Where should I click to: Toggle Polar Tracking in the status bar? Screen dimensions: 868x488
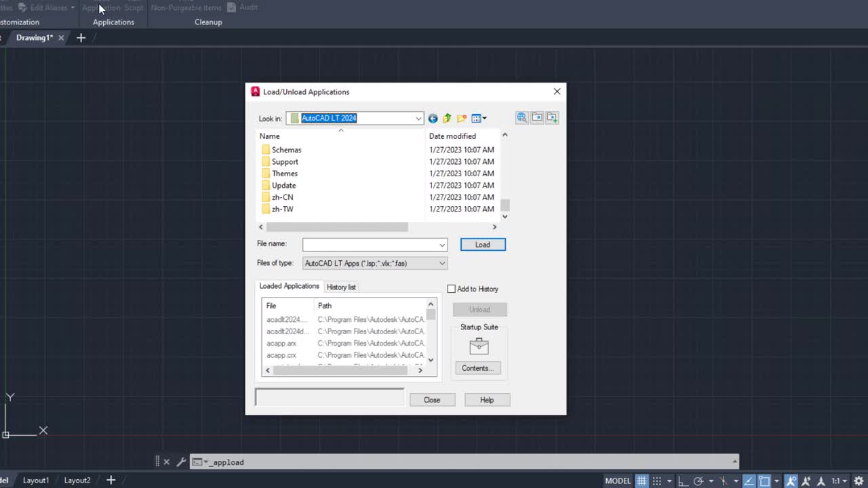click(x=699, y=481)
